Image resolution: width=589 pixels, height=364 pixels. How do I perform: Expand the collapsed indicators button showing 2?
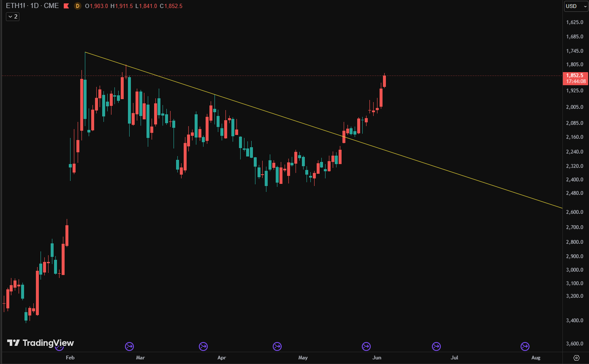click(x=13, y=16)
